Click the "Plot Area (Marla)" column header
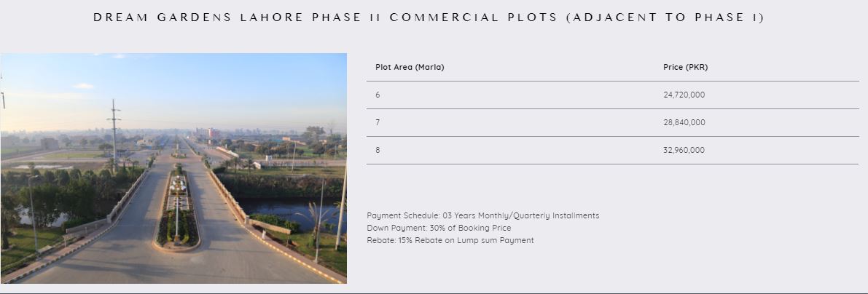Image resolution: width=868 pixels, height=294 pixels. (410, 67)
